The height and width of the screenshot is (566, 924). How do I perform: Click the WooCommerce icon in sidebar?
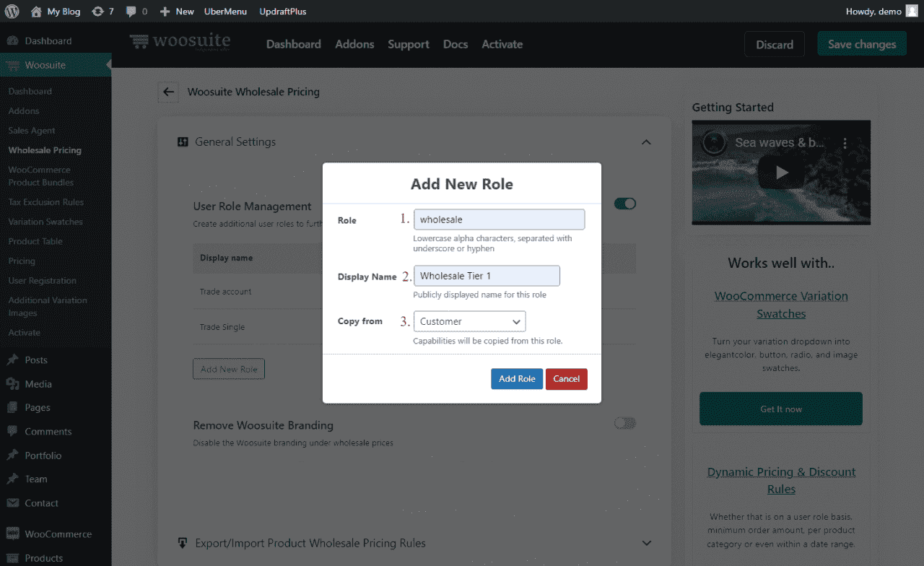point(12,534)
